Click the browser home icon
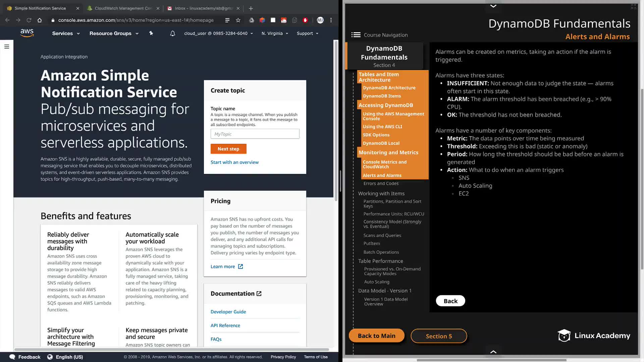 click(40, 20)
